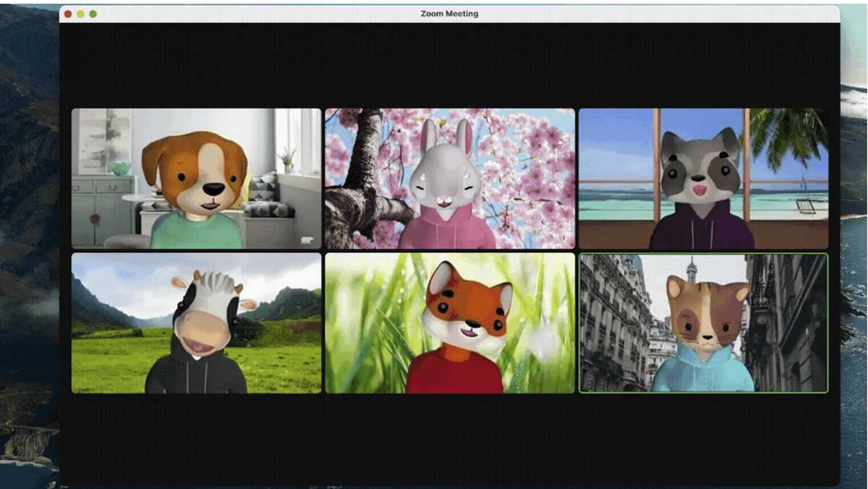Click the Zoom Meeting title bar text

point(450,13)
